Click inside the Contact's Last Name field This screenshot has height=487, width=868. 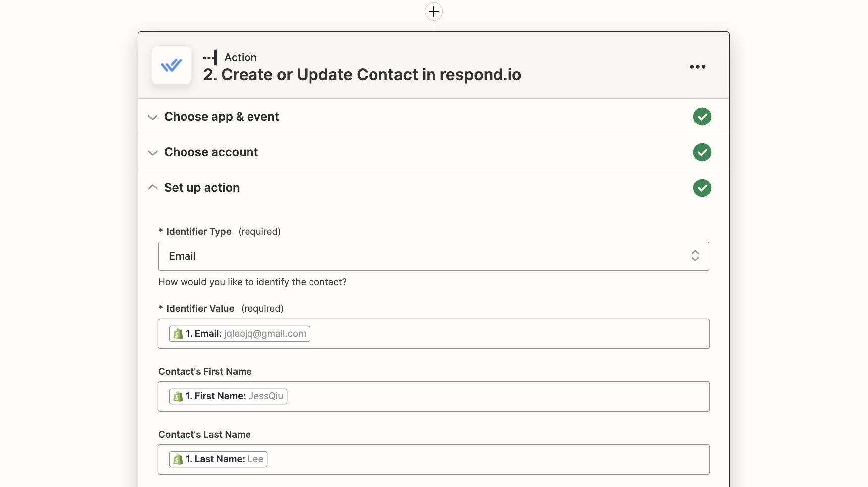tap(496, 460)
